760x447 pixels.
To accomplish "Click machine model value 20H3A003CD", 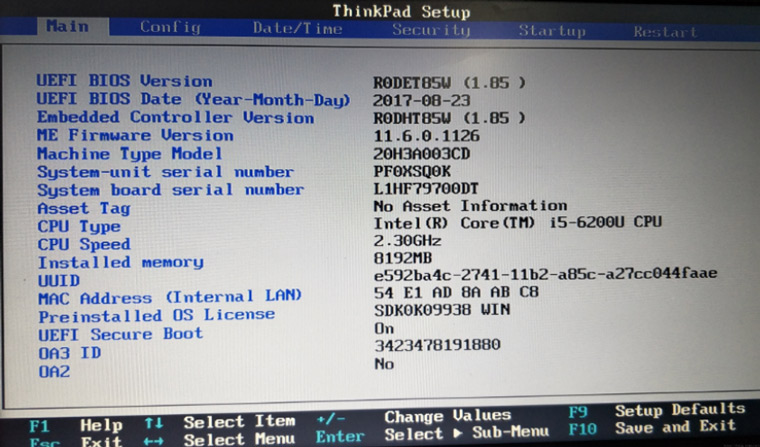I will (422, 154).
